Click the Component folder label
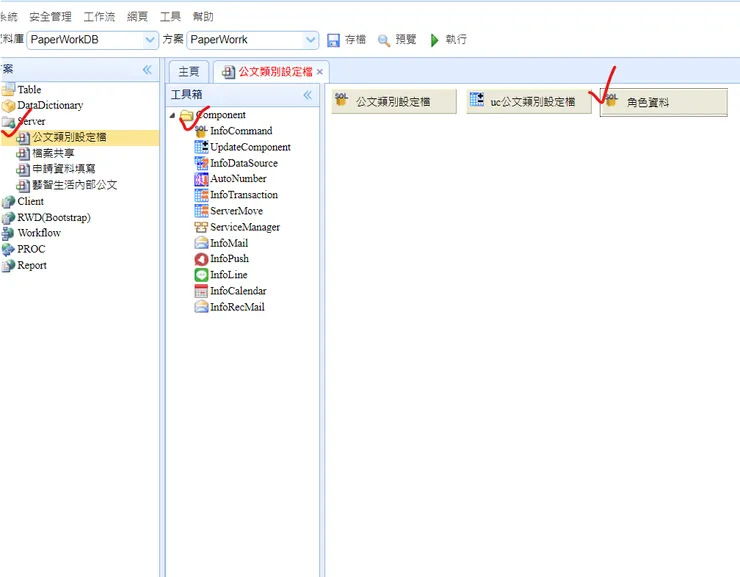 [221, 115]
